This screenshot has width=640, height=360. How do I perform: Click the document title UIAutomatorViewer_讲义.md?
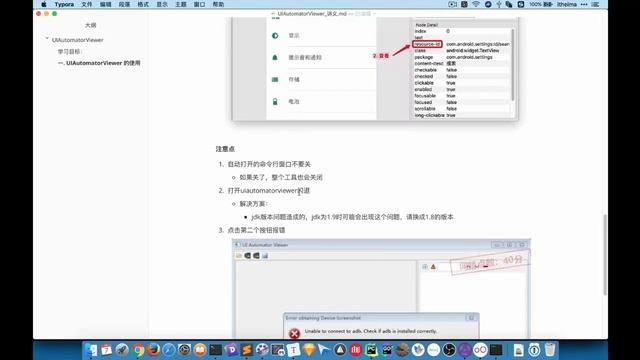312,13
